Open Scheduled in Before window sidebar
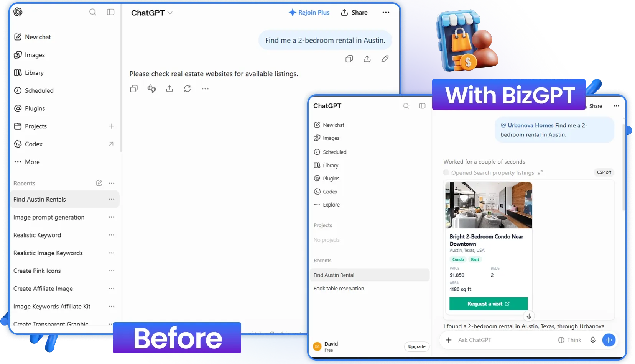 (34, 91)
